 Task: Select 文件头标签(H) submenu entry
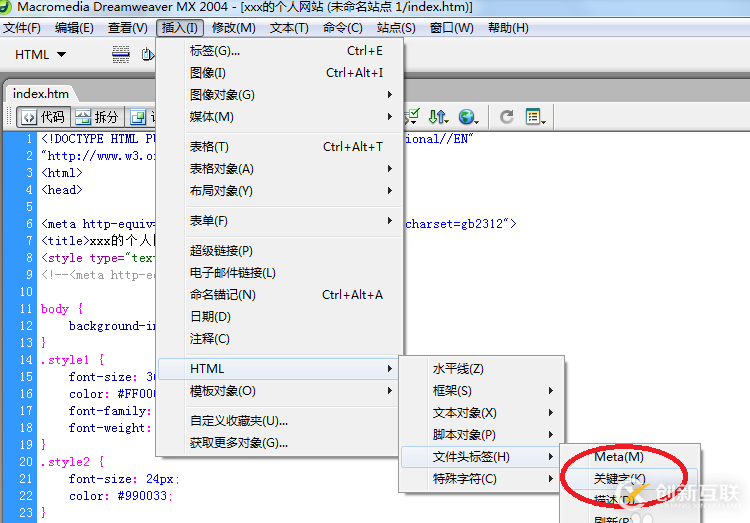[482, 457]
